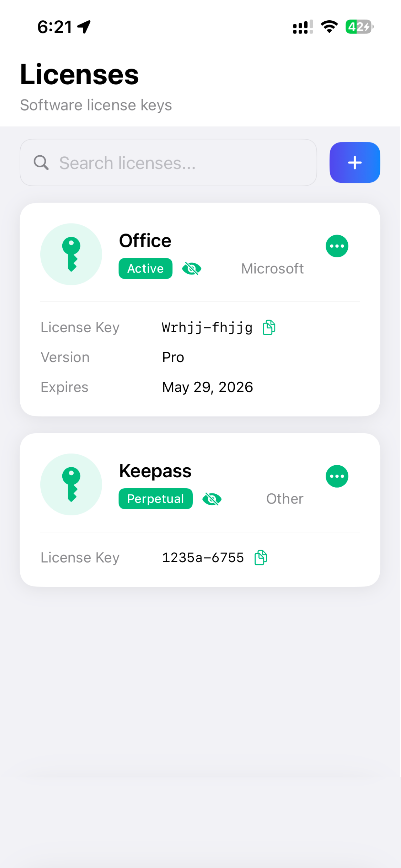401x868 pixels.
Task: Tap the Microsoft vendor label
Action: coord(272,269)
